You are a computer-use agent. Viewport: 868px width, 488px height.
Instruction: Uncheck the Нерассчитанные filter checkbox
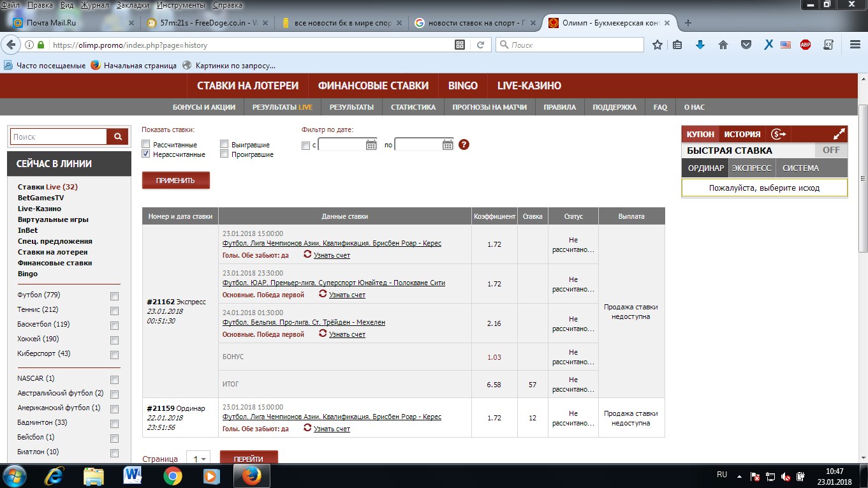pos(146,154)
